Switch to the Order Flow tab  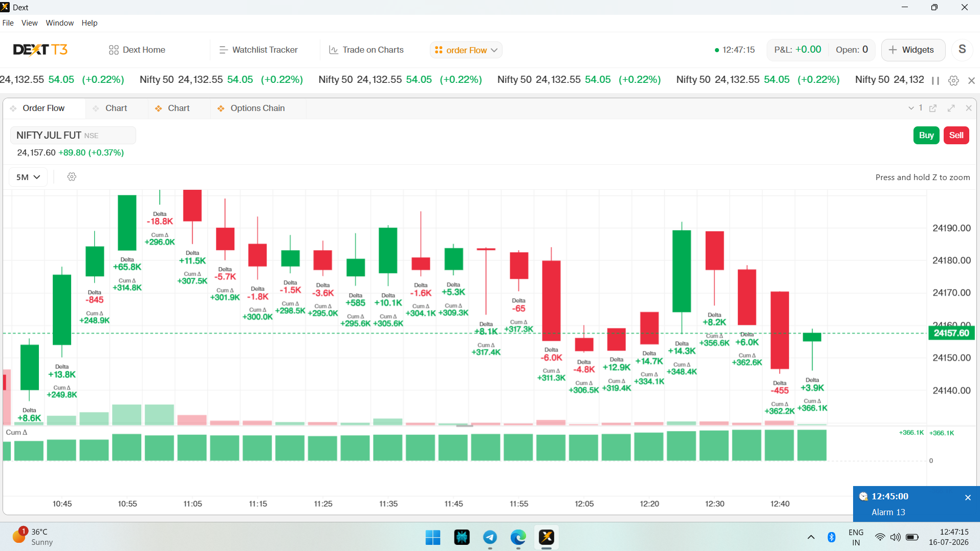[x=43, y=108]
